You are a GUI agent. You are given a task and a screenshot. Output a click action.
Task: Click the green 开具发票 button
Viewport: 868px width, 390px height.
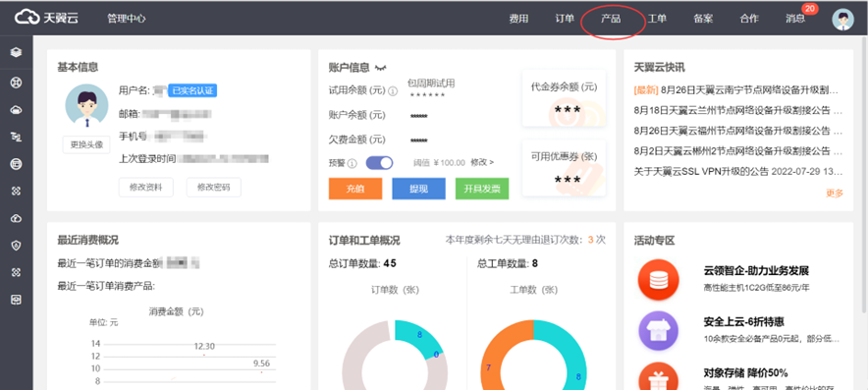click(x=482, y=189)
